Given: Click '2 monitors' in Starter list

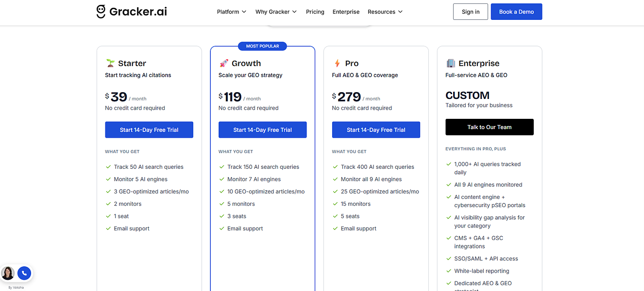Looking at the screenshot, I should (x=128, y=204).
